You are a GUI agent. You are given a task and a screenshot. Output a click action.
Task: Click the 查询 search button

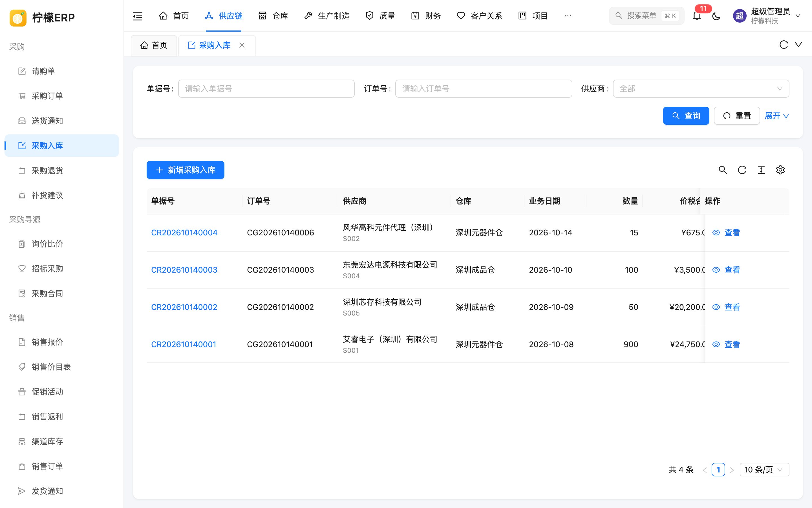click(686, 116)
